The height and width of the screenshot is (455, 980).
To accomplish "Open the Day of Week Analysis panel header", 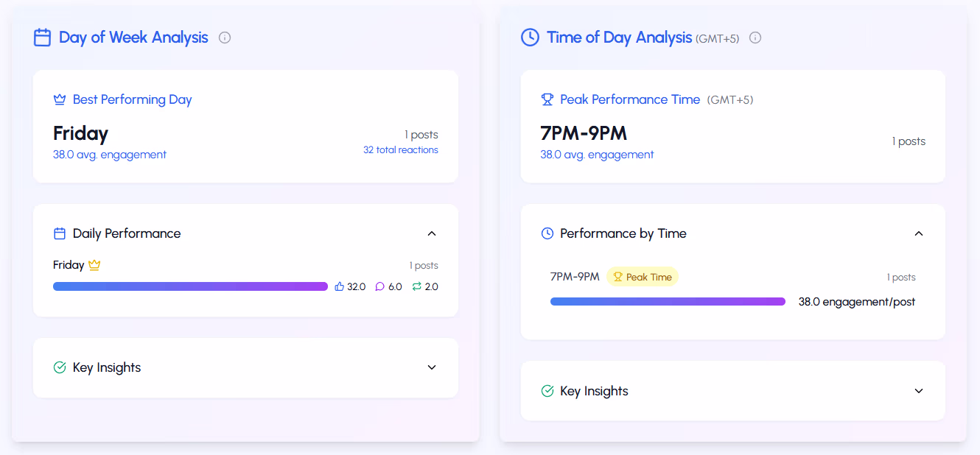I will [133, 37].
